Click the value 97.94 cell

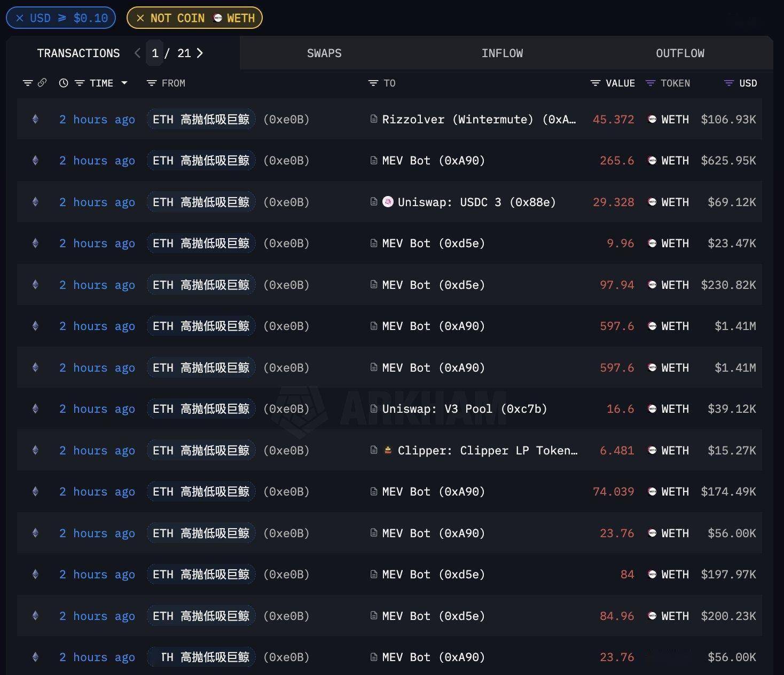pos(617,285)
